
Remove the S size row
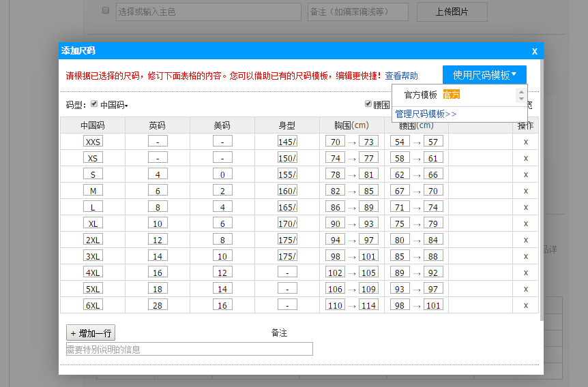(525, 174)
